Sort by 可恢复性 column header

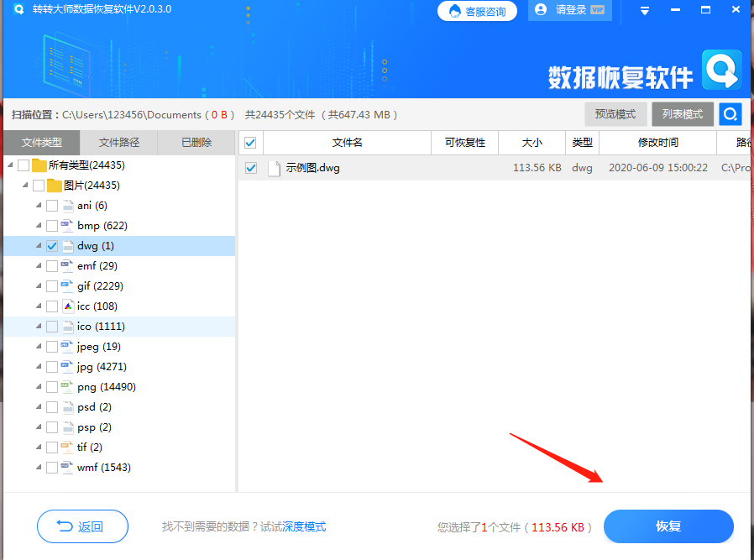[464, 143]
